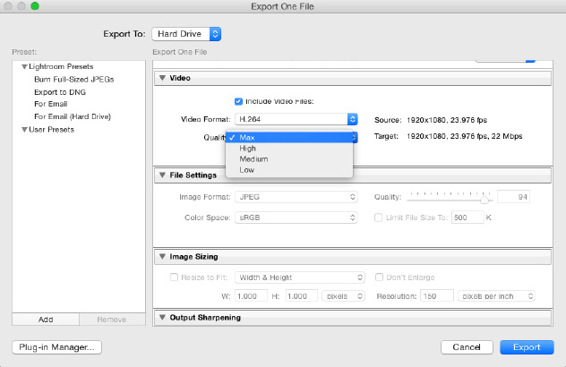This screenshot has height=367, width=566.
Task: Select Low video quality option
Action: pos(289,170)
